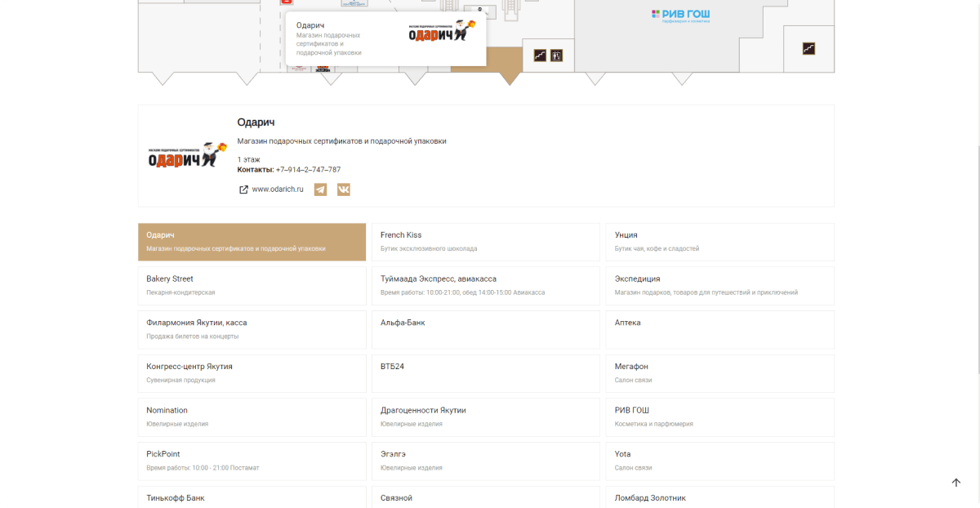
Task: Click the Одарич title in the map popup
Action: (310, 25)
